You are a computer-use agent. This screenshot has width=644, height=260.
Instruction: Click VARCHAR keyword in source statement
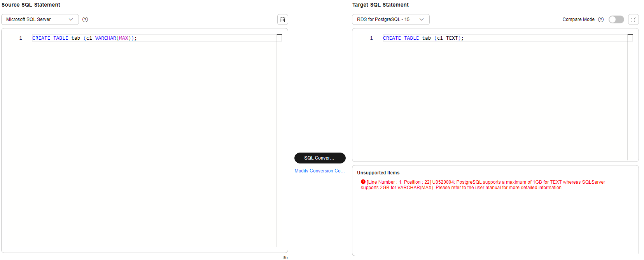[x=106, y=38]
